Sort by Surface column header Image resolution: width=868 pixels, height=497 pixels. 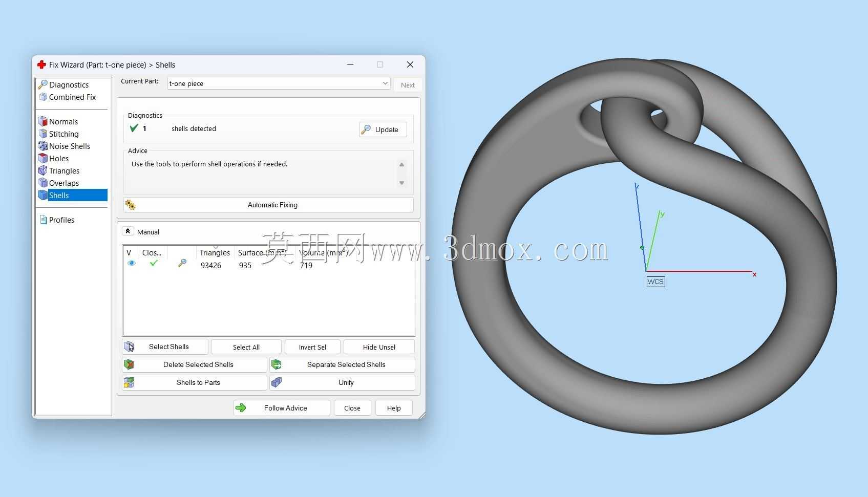[x=262, y=252]
